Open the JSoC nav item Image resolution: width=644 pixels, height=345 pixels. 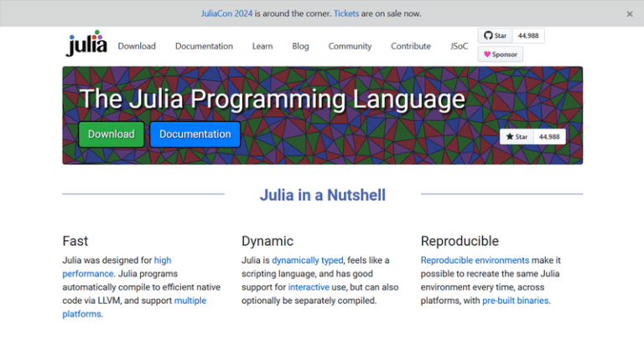[x=459, y=46]
